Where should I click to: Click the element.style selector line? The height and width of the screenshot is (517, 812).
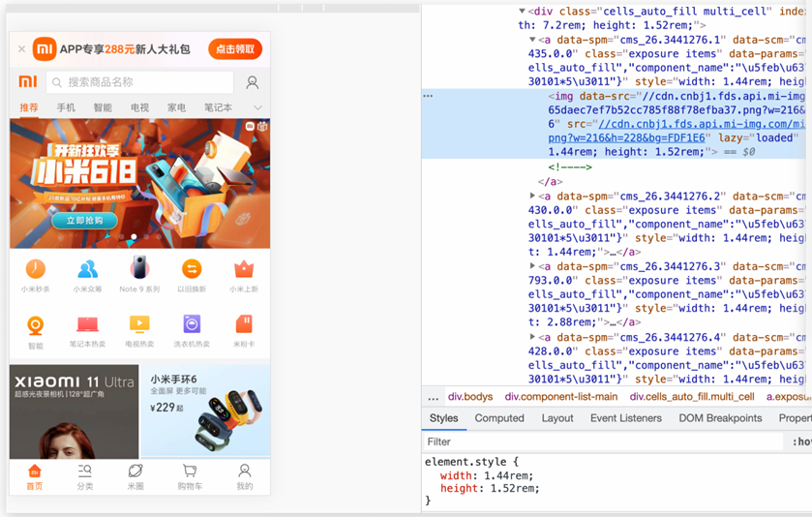(x=471, y=462)
